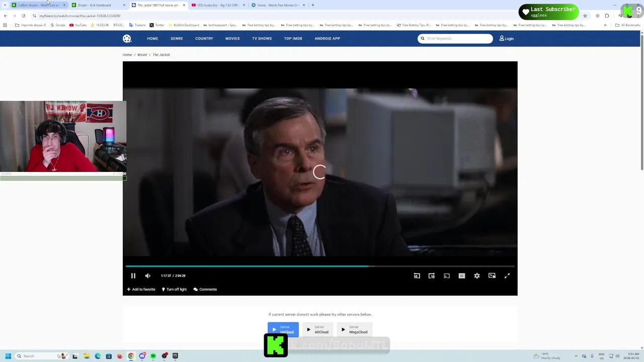This screenshot has height=362, width=644.
Task: Click the Login link
Action: [x=507, y=38]
